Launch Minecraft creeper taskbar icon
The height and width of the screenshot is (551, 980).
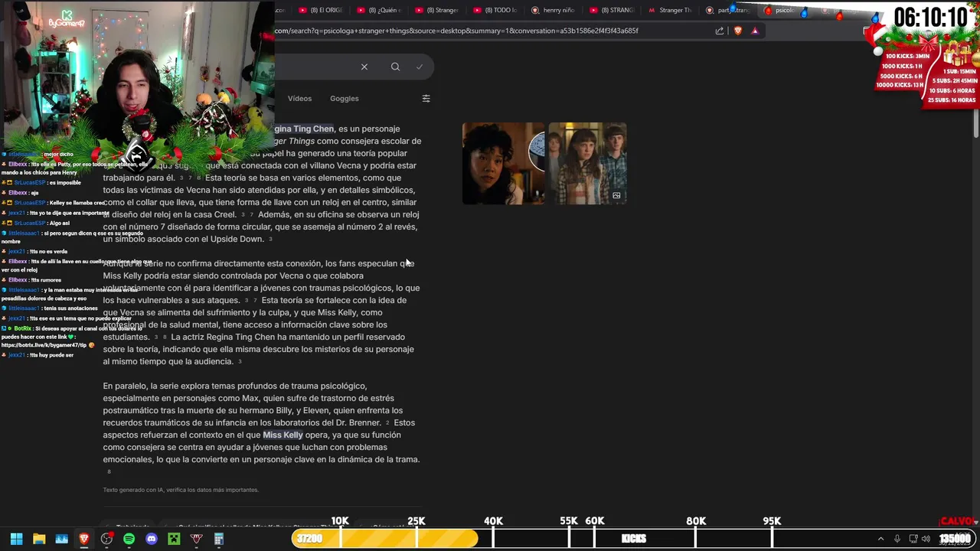tap(174, 539)
